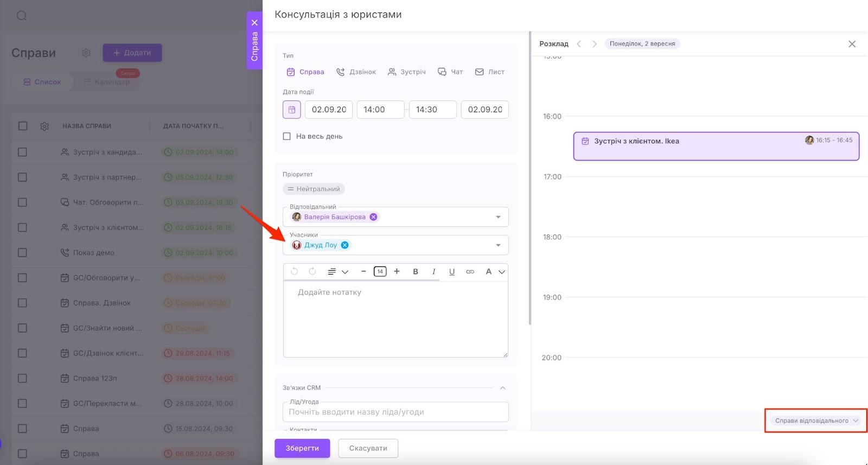
Task: Cancel the event with Скасувати
Action: click(368, 448)
